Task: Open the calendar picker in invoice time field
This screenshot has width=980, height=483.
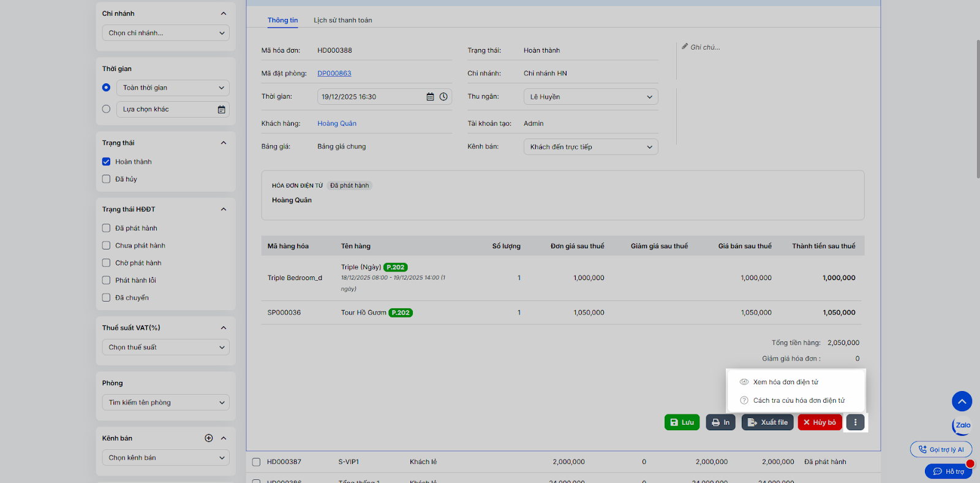Action: 430,97
